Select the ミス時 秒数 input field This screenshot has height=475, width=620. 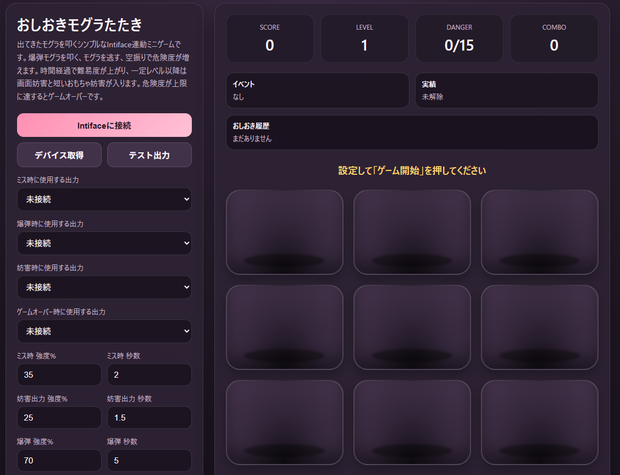point(149,375)
